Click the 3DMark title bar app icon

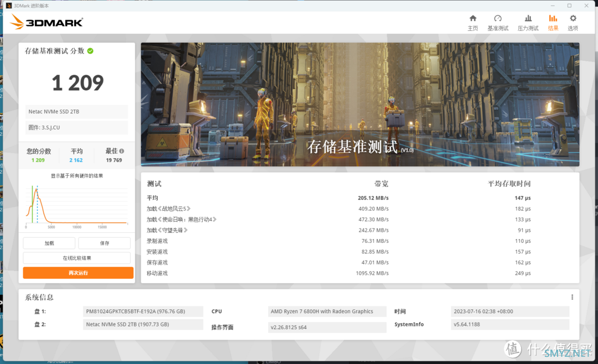[9, 6]
